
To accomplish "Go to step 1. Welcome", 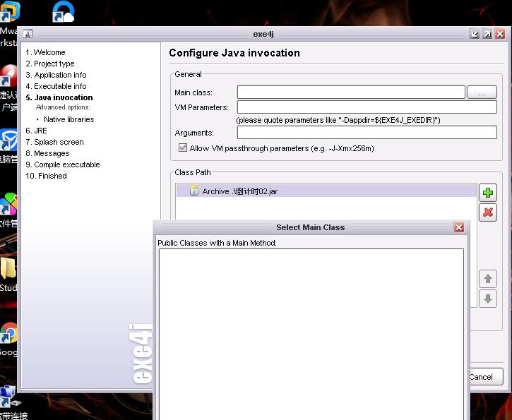I will coord(45,52).
